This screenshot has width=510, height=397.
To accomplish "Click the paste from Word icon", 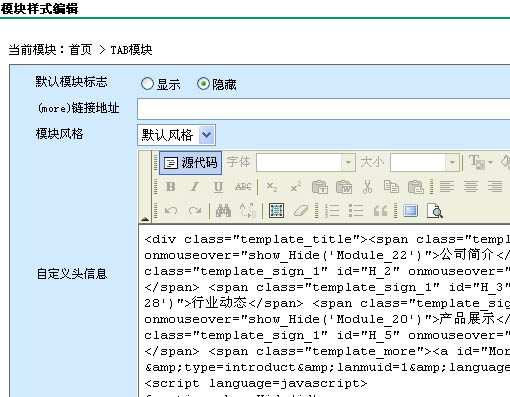I will pos(344,187).
